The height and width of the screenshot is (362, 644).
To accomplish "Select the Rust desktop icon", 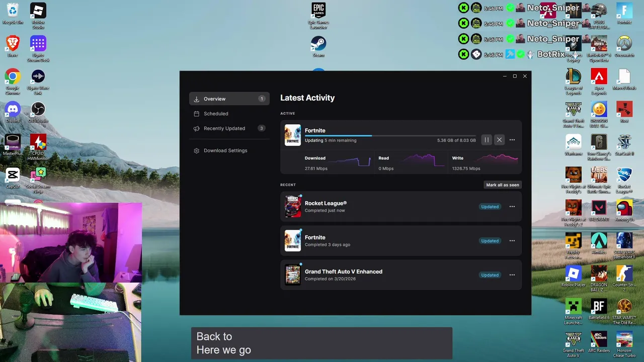I will click(x=624, y=112).
